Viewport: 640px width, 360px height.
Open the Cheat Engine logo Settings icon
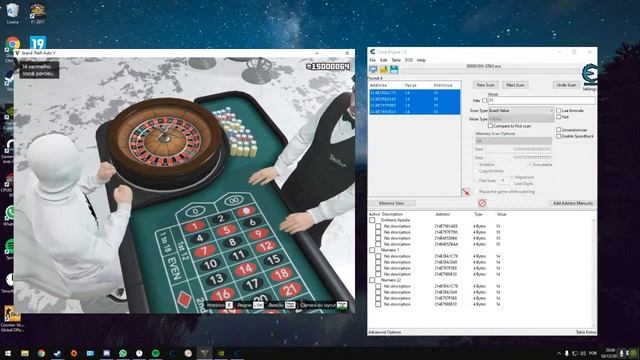589,75
